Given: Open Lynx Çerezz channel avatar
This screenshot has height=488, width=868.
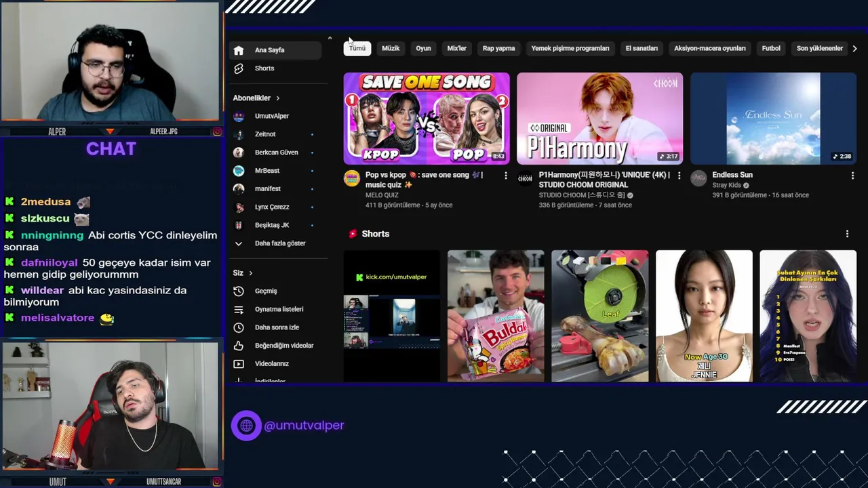Looking at the screenshot, I should click(x=239, y=207).
